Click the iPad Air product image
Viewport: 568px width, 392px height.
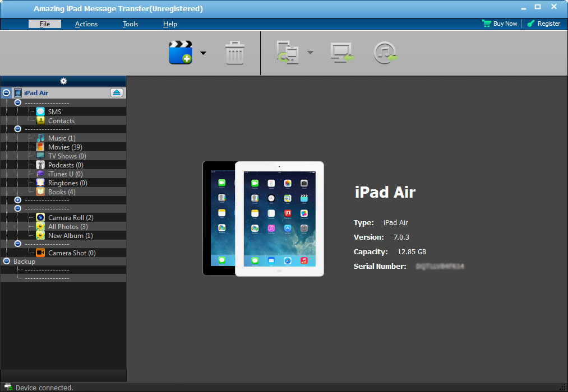pos(264,219)
